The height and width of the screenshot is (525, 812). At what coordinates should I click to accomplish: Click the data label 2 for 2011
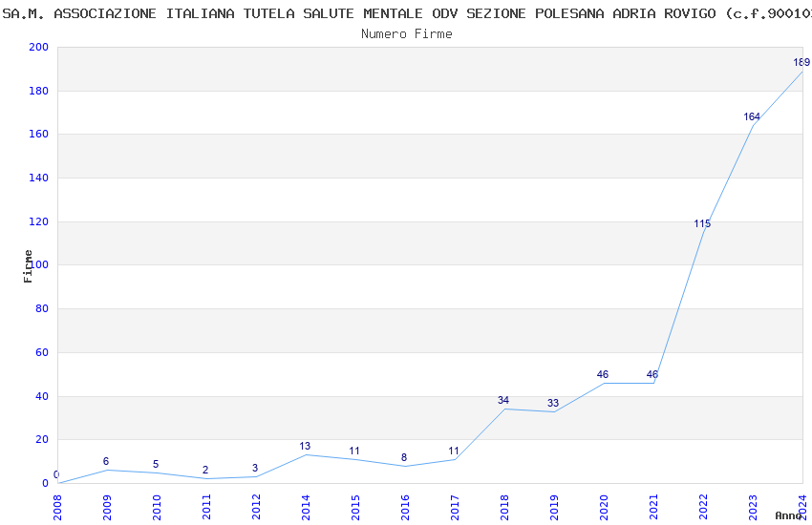point(205,471)
